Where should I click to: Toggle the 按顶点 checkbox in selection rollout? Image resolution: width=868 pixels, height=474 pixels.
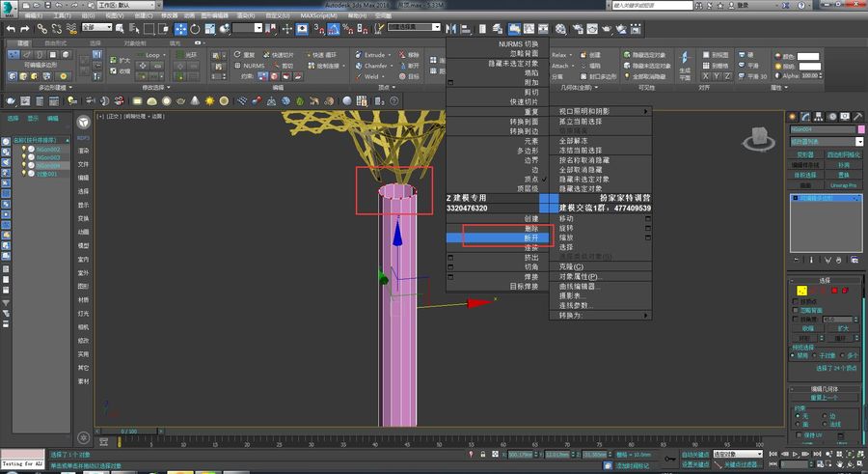[796, 301]
